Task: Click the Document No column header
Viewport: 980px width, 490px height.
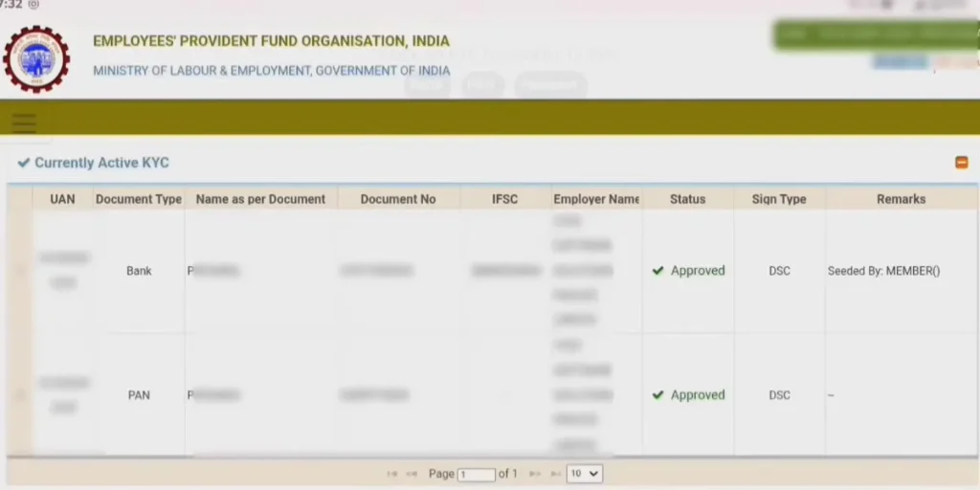Action: click(398, 199)
